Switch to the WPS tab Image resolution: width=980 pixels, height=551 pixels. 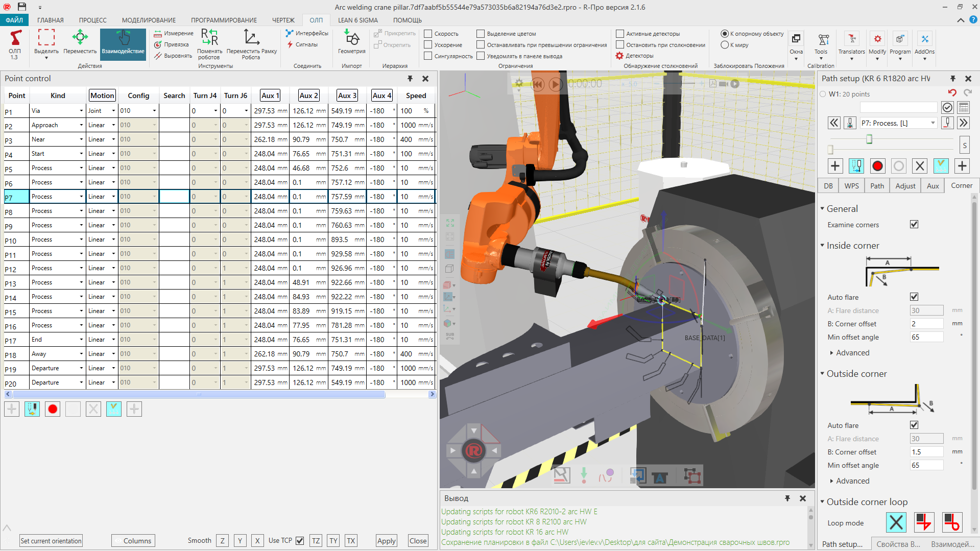(x=851, y=186)
